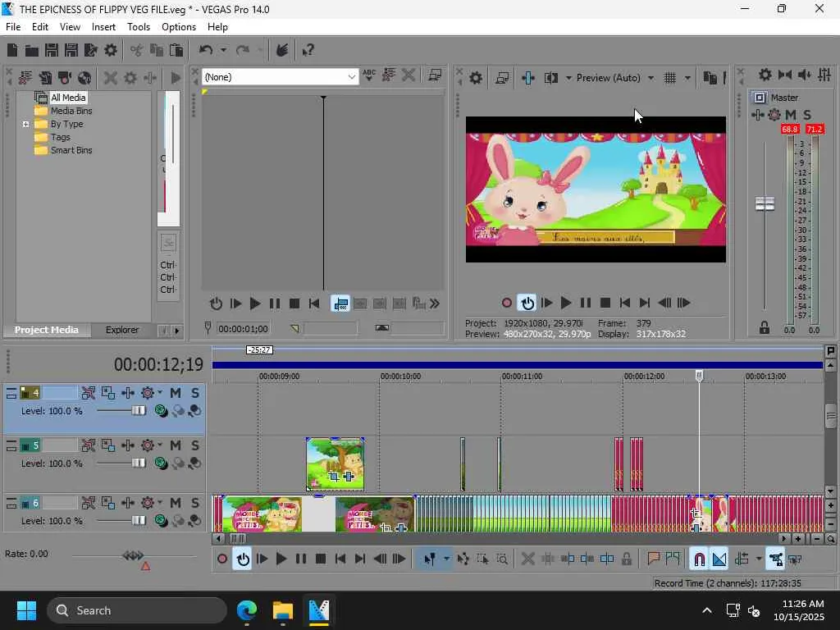
Task: Click the What's This help icon
Action: (x=308, y=50)
